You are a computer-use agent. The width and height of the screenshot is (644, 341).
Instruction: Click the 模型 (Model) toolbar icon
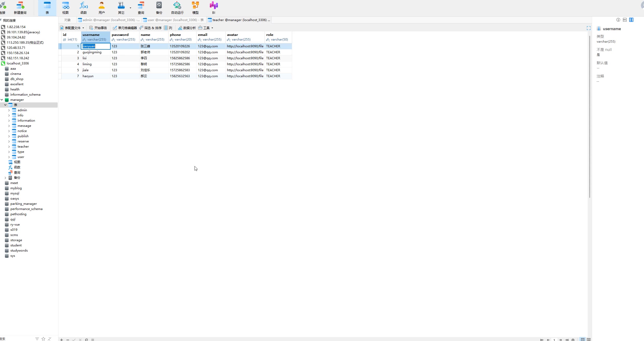(x=195, y=8)
